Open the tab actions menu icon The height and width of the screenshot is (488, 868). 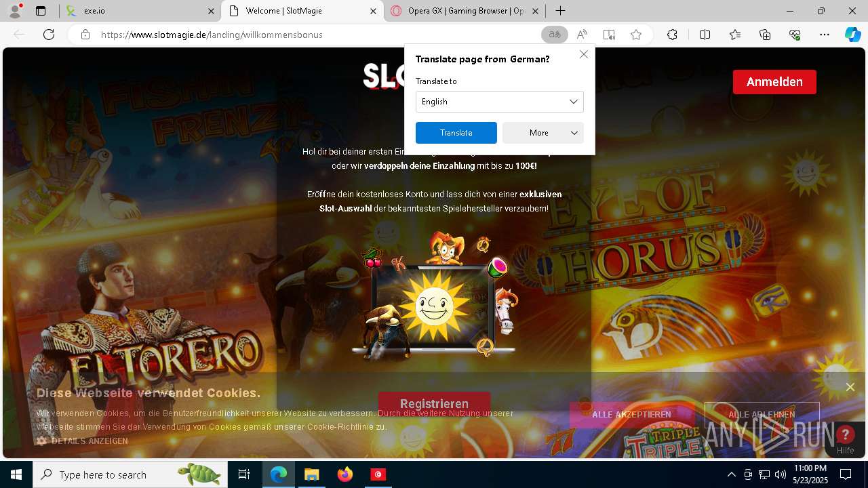click(41, 11)
